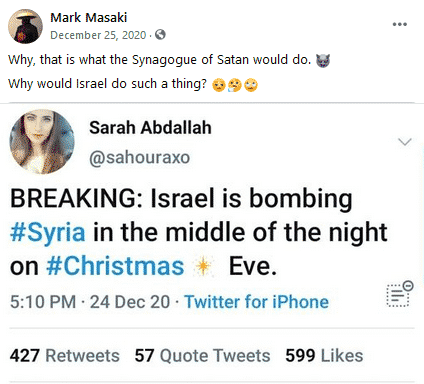
Task: Open Sarah Abdallah's avatar photo
Action: pyautogui.click(x=42, y=142)
